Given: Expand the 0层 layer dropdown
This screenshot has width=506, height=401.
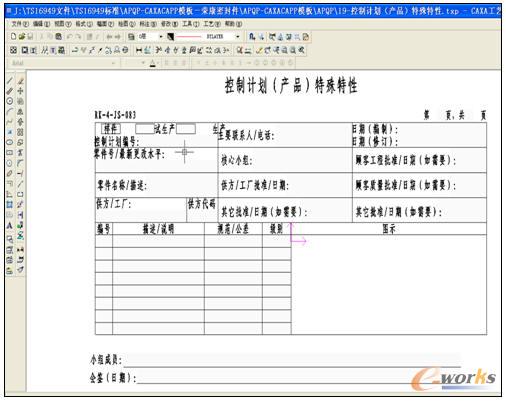Looking at the screenshot, I should coord(161,36).
